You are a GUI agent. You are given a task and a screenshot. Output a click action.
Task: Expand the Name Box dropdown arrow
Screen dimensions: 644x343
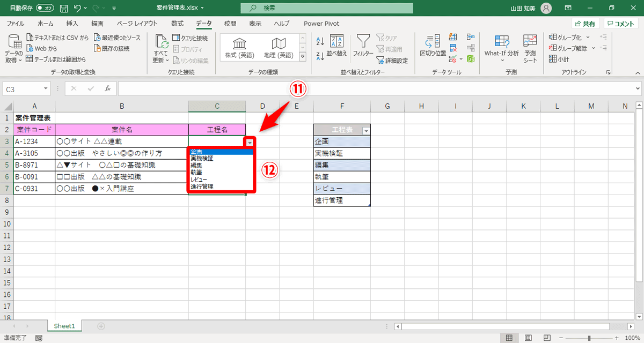coord(46,88)
